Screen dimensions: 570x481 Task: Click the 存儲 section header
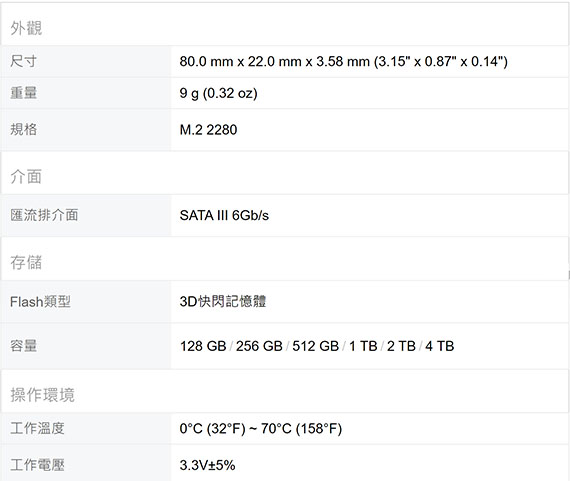(26, 262)
